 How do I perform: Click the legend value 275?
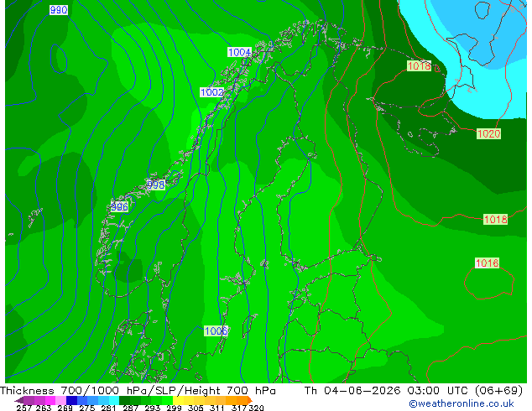click(x=87, y=408)
